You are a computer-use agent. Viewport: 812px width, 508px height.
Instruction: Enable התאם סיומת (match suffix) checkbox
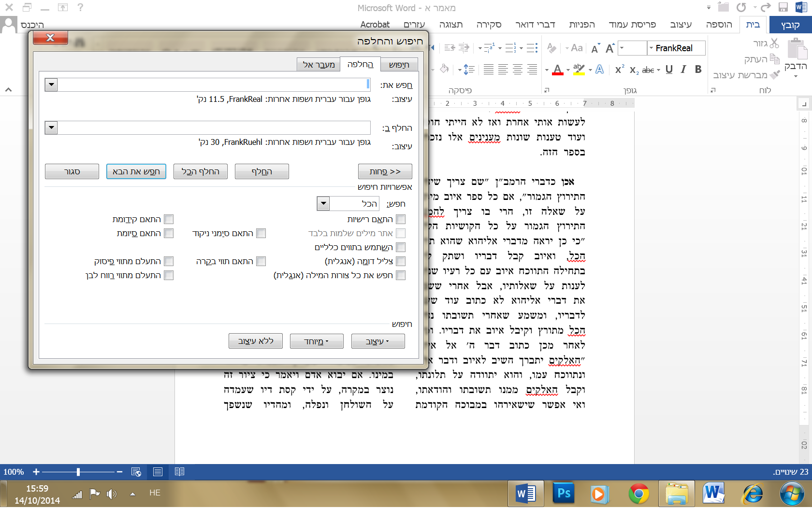169,233
